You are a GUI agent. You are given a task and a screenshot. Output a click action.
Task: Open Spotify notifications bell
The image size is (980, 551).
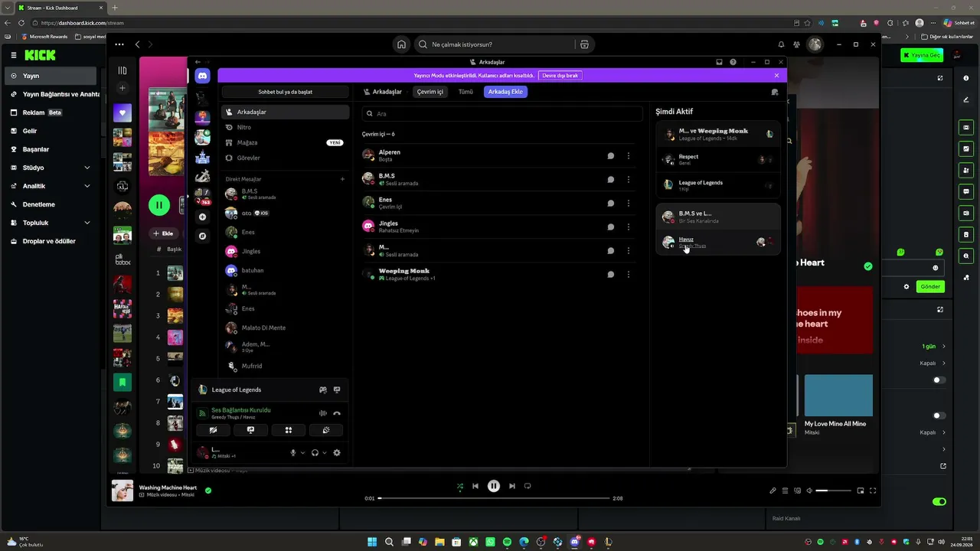[x=781, y=44]
